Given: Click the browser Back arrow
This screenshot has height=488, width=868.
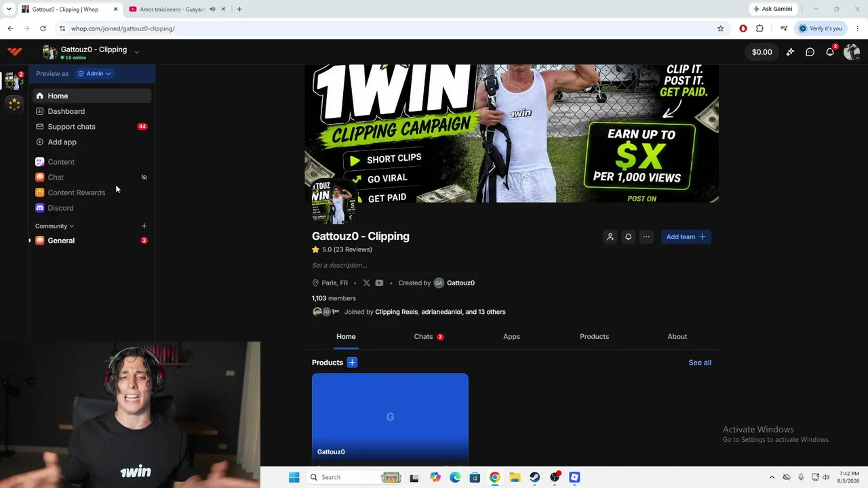Looking at the screenshot, I should click(x=10, y=28).
